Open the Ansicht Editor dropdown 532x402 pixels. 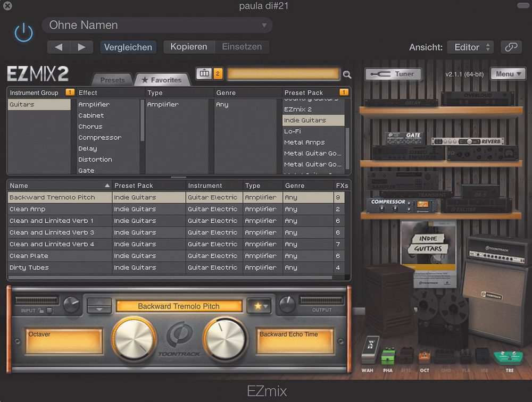click(470, 47)
